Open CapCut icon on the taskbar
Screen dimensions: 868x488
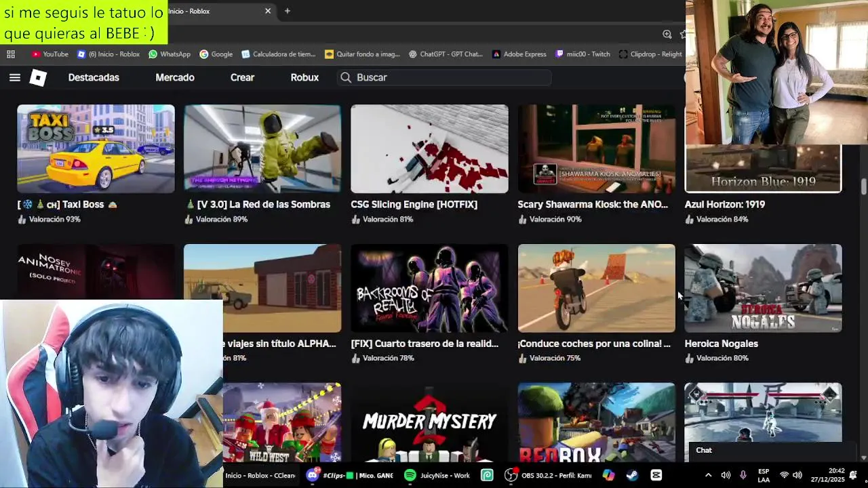[656, 475]
